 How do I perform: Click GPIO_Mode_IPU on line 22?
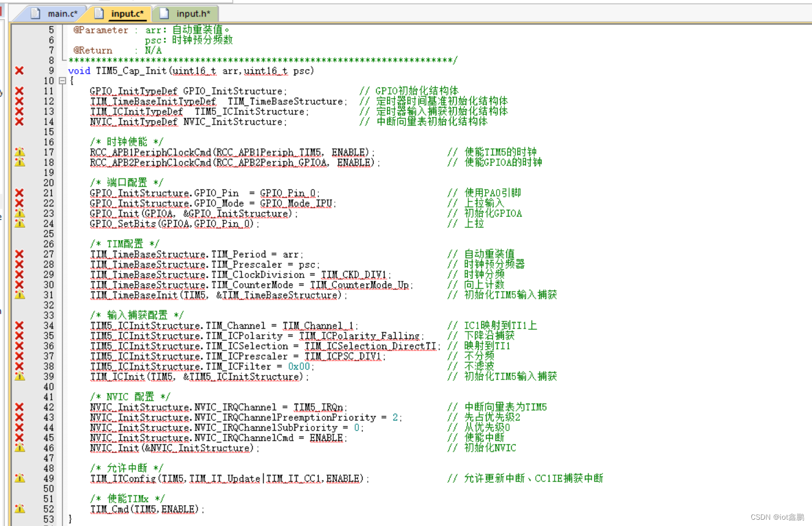(296, 203)
